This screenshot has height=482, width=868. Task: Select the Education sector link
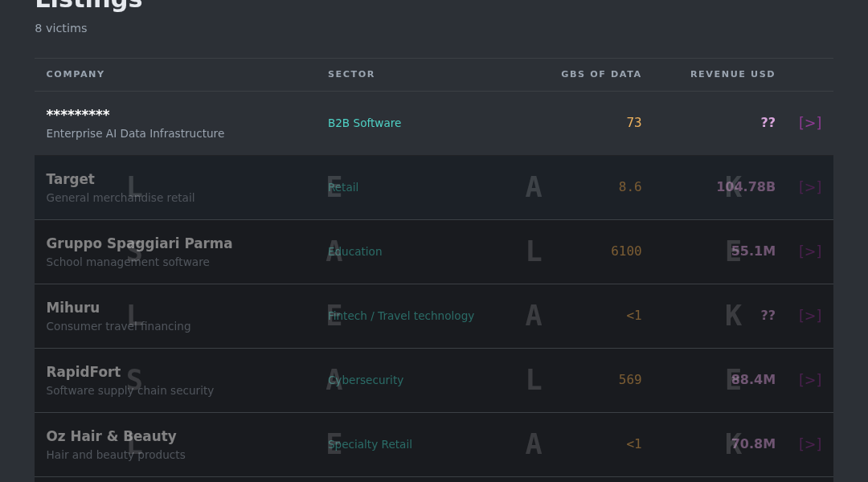pyautogui.click(x=355, y=251)
